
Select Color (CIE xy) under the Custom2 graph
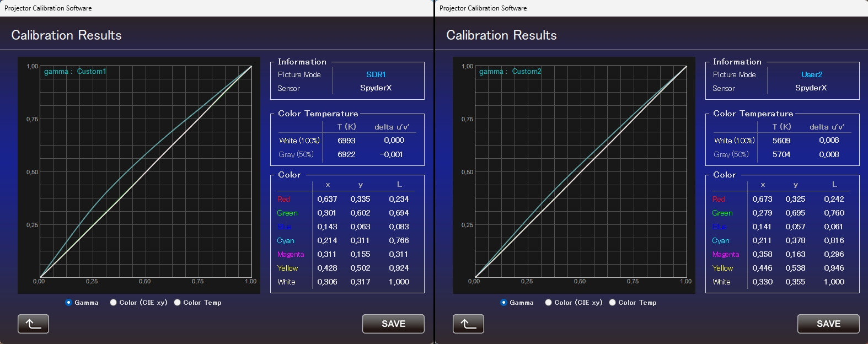(549, 303)
